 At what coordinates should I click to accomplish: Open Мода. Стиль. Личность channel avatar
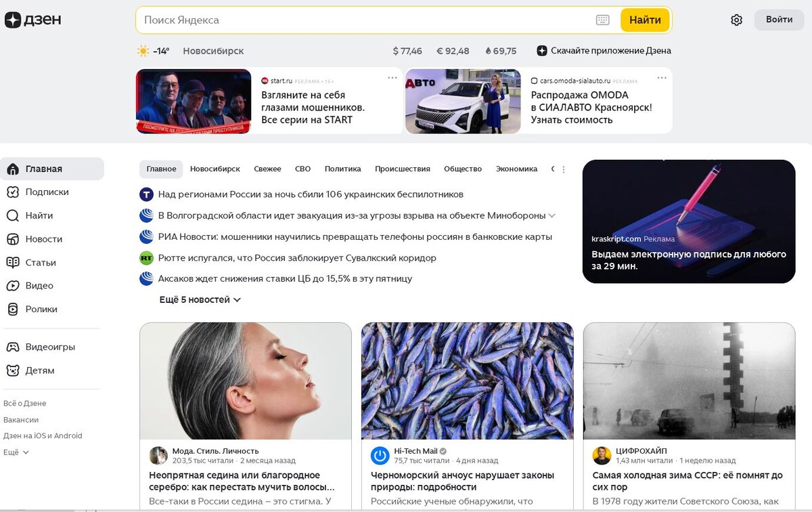(158, 455)
